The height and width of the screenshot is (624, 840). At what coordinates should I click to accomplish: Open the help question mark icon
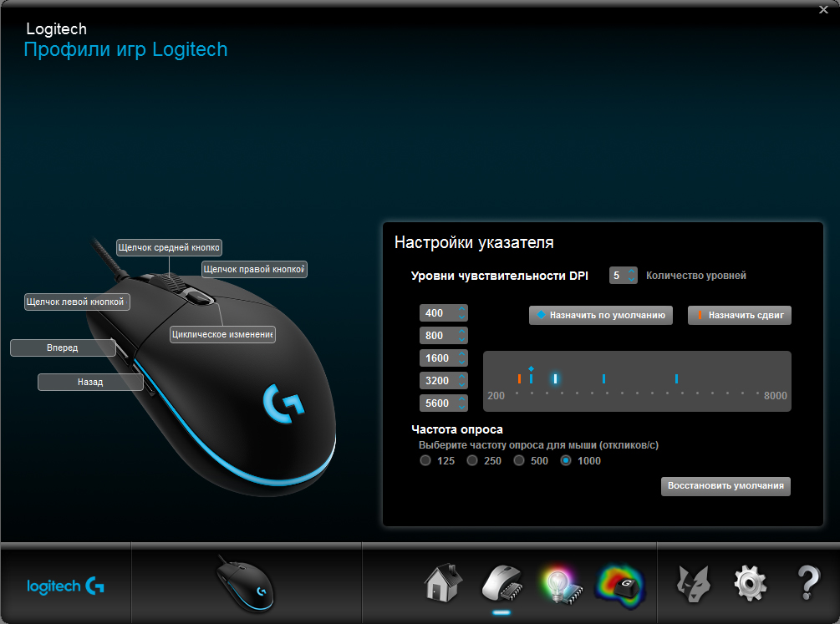click(x=808, y=583)
